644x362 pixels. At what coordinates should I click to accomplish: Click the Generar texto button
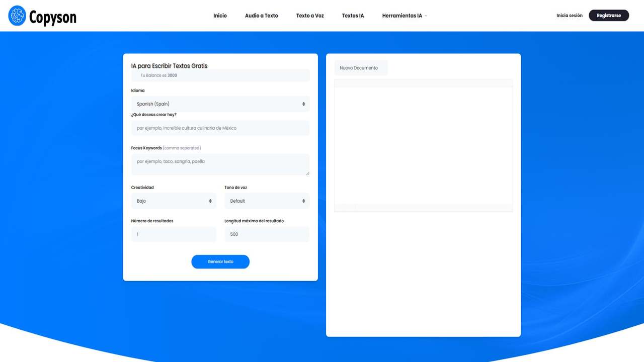pyautogui.click(x=220, y=262)
